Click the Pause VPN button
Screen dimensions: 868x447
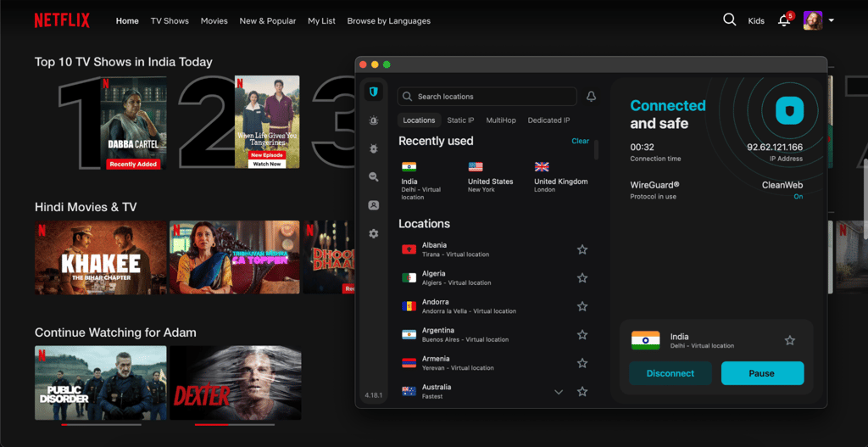coord(762,373)
